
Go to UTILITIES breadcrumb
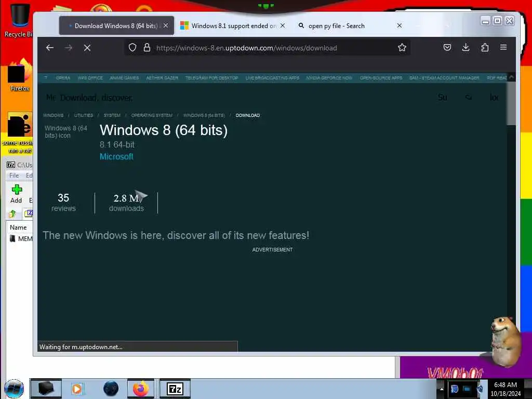tap(84, 115)
